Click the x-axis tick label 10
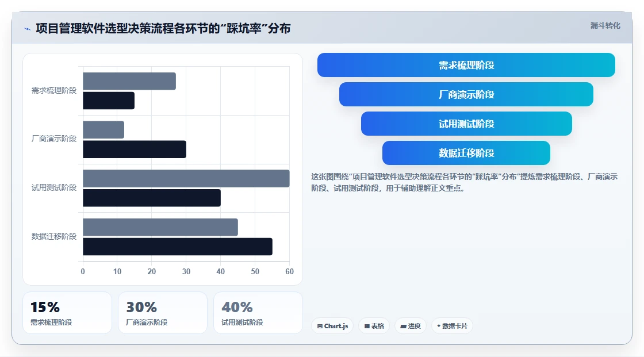The width and height of the screenshot is (644, 357). pos(117,271)
